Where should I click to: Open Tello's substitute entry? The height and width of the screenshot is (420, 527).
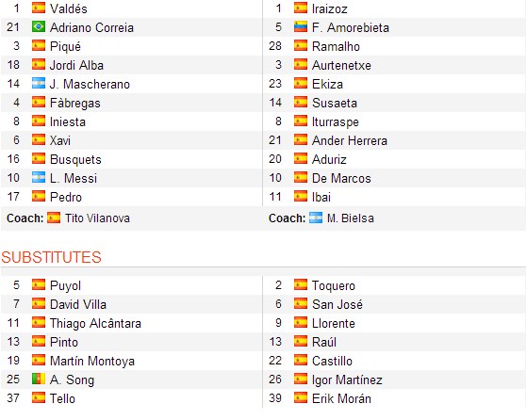coord(62,398)
